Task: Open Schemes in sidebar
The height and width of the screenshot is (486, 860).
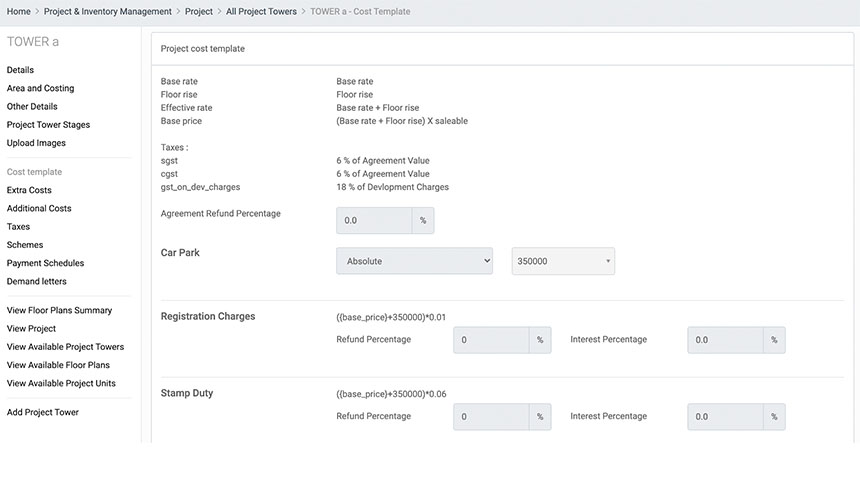Action: 25,245
